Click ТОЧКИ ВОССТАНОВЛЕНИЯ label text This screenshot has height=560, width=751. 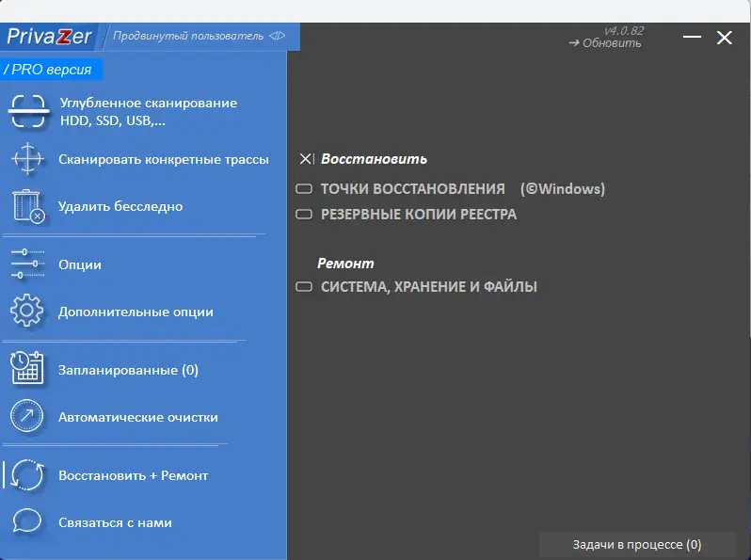(x=413, y=189)
